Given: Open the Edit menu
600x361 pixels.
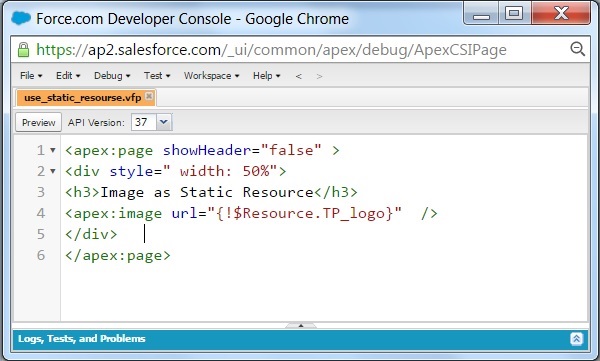Looking at the screenshot, I should click(68, 76).
